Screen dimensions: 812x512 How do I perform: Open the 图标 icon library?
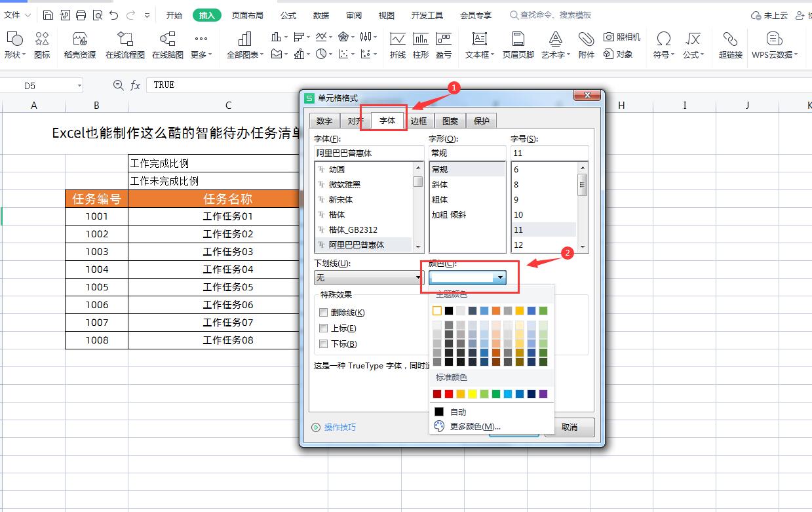coord(43,45)
